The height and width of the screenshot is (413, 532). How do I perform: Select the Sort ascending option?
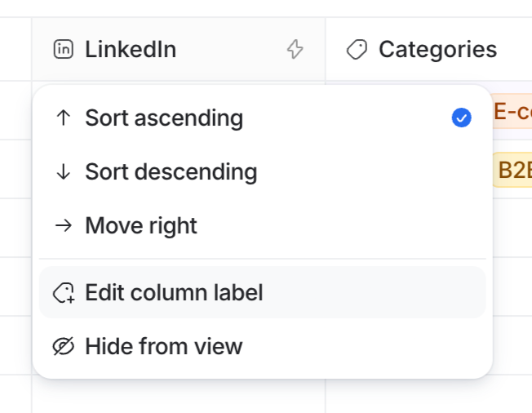point(164,118)
